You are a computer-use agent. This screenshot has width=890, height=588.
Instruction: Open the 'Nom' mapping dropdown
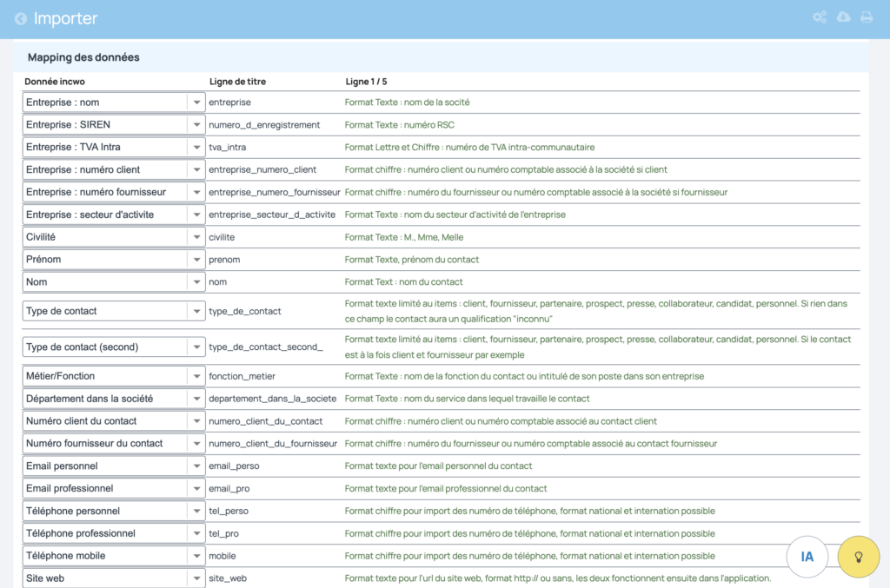click(x=114, y=281)
